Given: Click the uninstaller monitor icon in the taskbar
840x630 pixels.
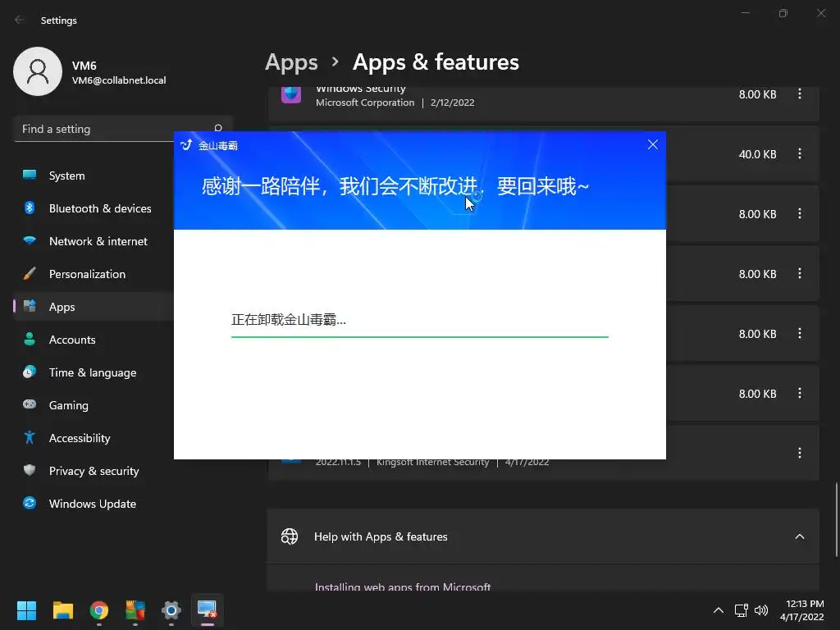Looking at the screenshot, I should (x=207, y=610).
